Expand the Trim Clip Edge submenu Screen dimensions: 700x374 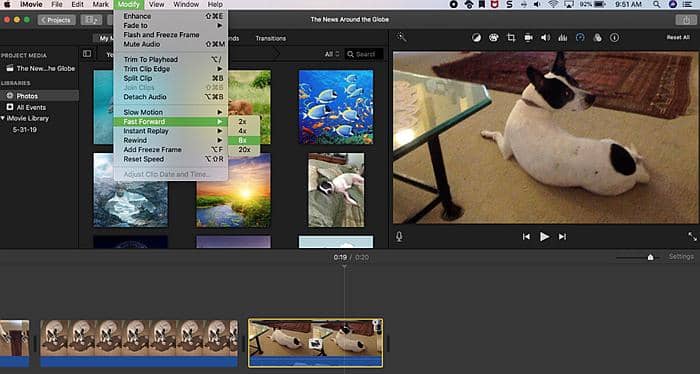click(171, 69)
